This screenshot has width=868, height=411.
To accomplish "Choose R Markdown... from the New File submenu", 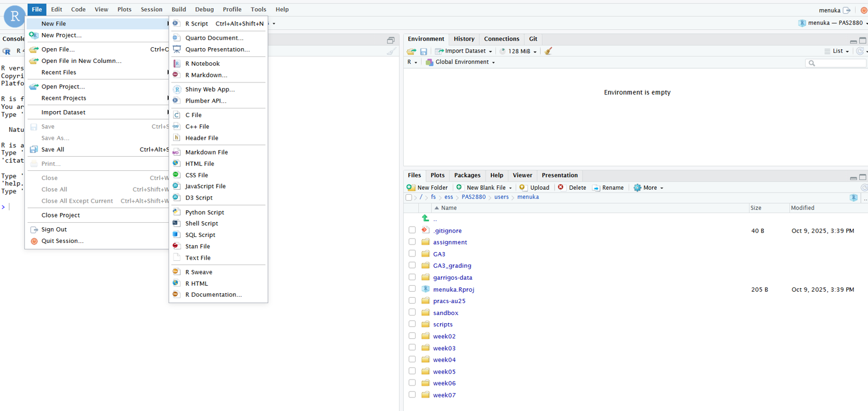I will coord(206,75).
